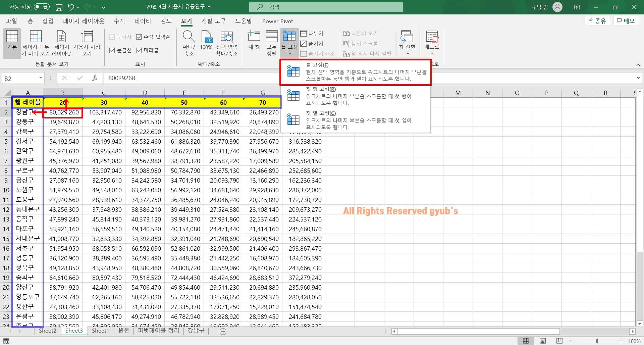This screenshot has width=644, height=345.
Task: Add a new sheet with plus icon
Action: point(223,332)
